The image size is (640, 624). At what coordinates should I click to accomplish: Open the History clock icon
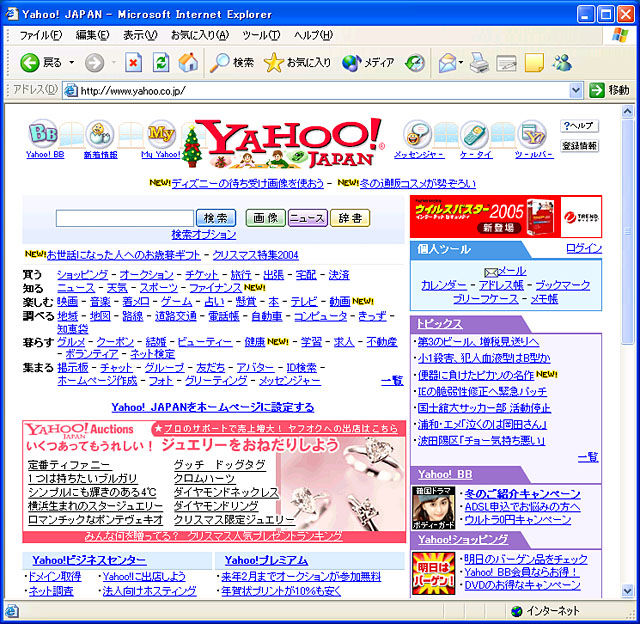click(415, 63)
